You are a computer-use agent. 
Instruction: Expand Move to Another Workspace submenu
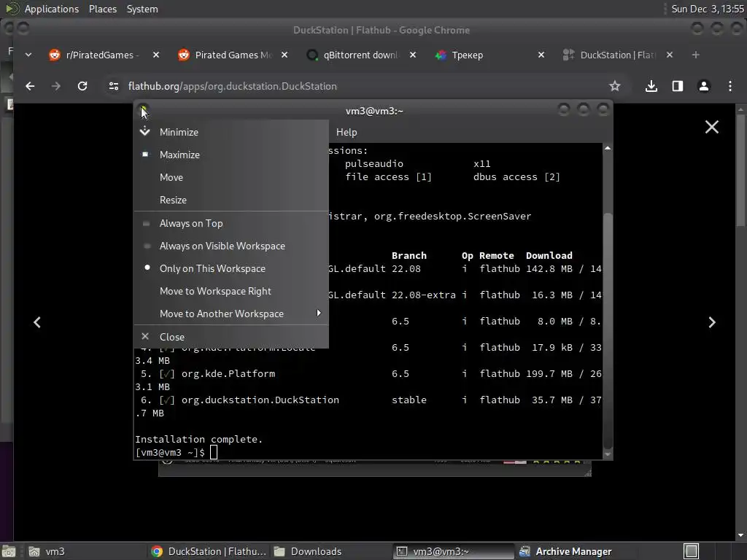pos(231,314)
